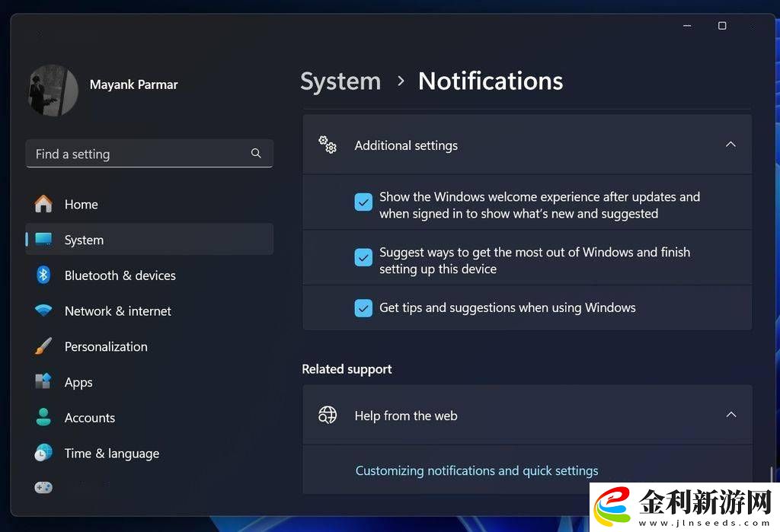This screenshot has width=780, height=532.
Task: Click Mayank Parmar's profile picture
Action: pos(53,90)
